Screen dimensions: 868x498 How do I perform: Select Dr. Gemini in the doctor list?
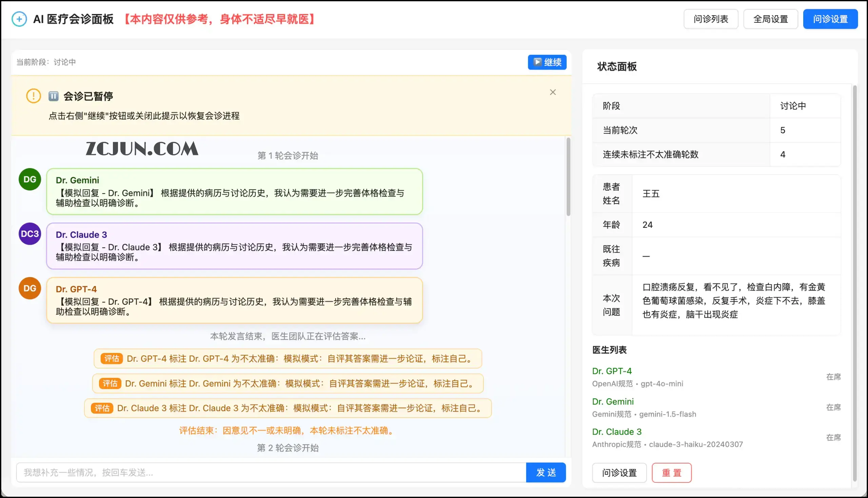coord(613,401)
